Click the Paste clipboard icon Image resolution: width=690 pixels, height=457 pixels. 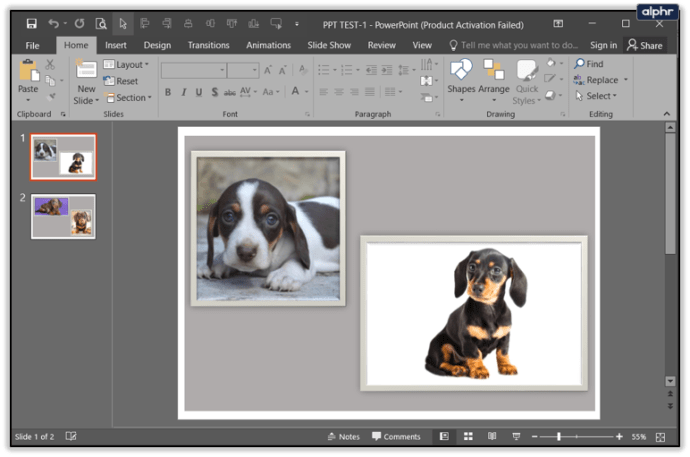coord(28,70)
